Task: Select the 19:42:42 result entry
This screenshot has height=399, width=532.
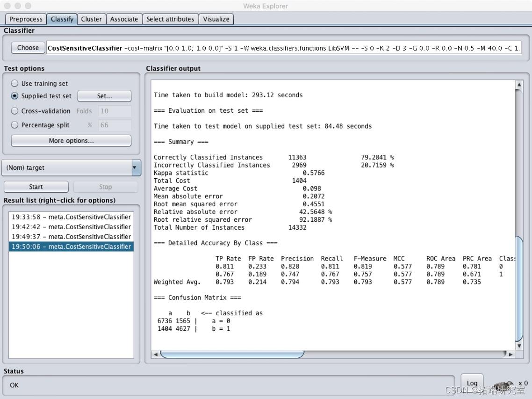Action: pyautogui.click(x=71, y=227)
